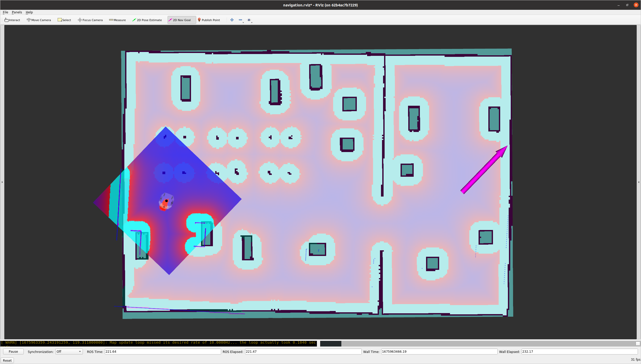Choose the Select tool

click(x=64, y=20)
